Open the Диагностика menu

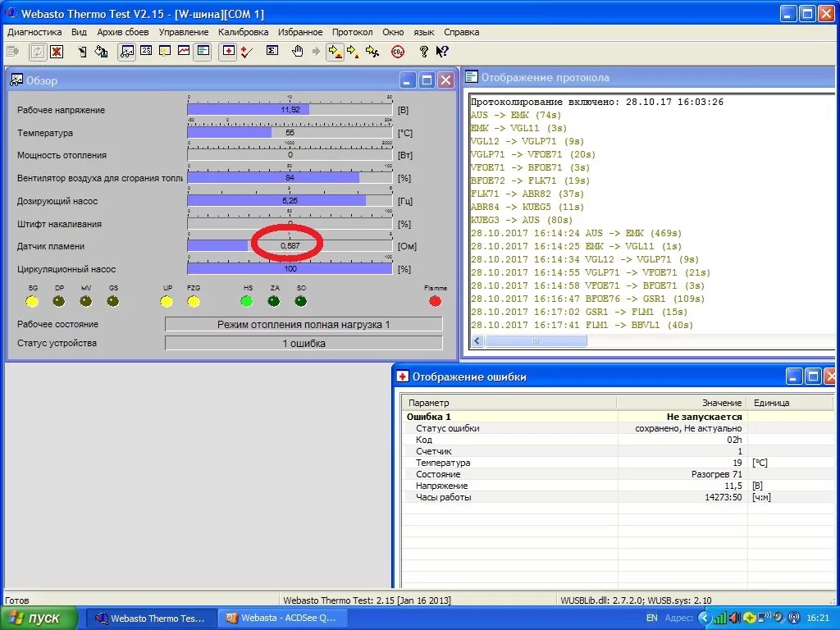(34, 32)
